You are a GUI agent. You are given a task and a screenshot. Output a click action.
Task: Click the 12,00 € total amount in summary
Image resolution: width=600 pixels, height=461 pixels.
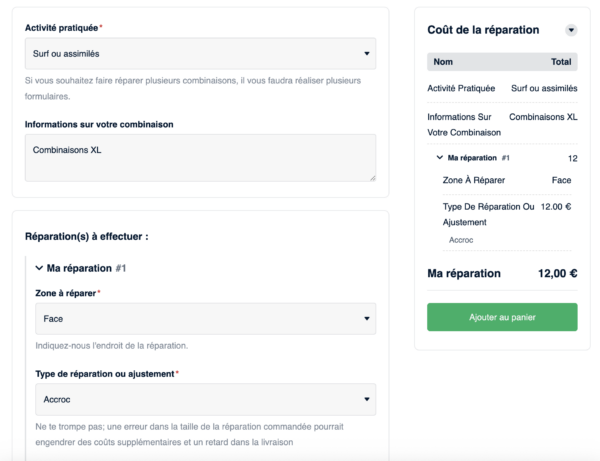click(557, 273)
